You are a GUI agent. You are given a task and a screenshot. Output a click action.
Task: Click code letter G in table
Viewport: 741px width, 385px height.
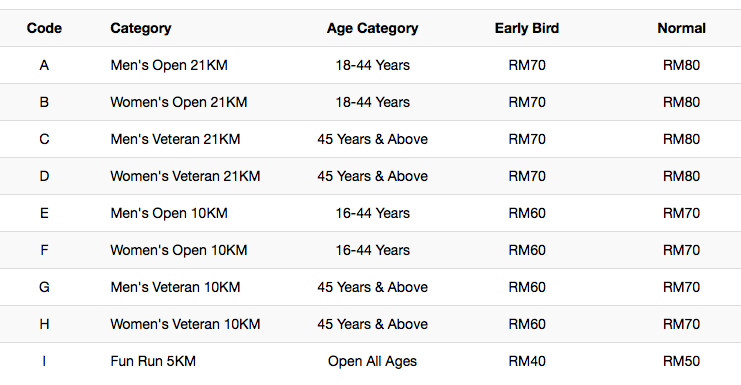[x=44, y=287]
